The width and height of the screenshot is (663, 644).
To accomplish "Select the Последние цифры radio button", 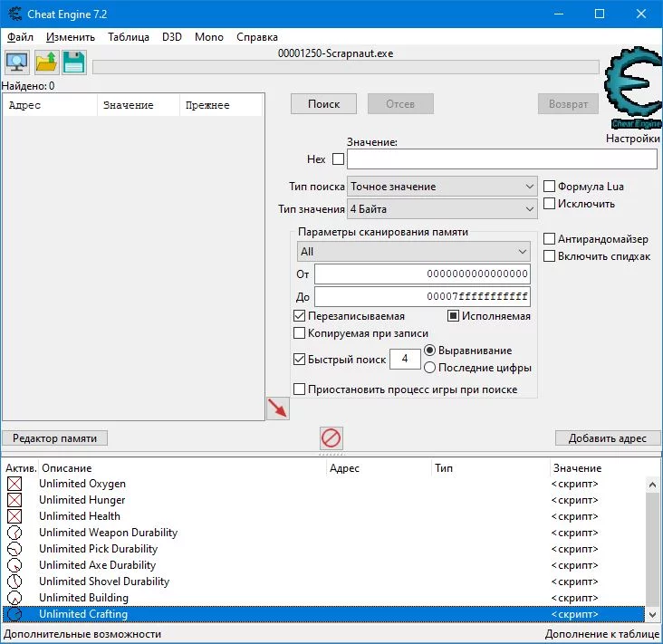I will (x=429, y=368).
